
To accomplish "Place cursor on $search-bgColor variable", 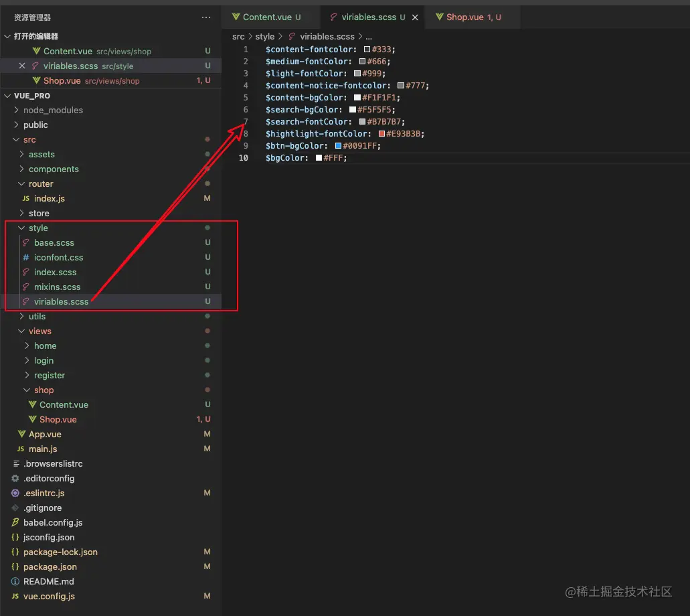I will (301, 110).
